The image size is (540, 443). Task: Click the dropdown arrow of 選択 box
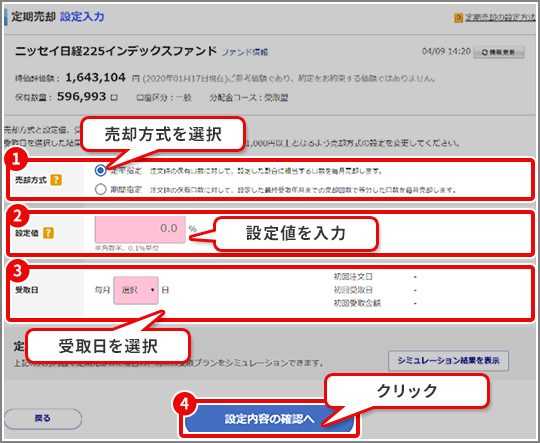tap(152, 290)
